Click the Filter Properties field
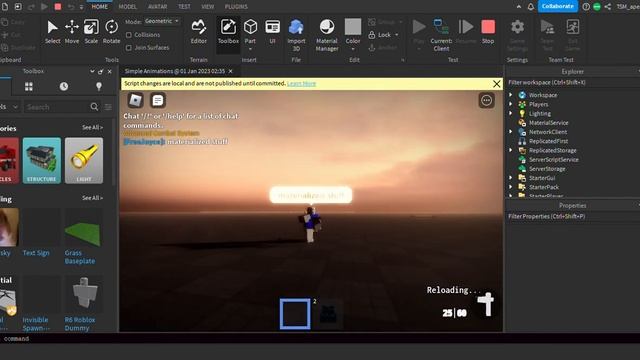640x360 pixels. (573, 216)
